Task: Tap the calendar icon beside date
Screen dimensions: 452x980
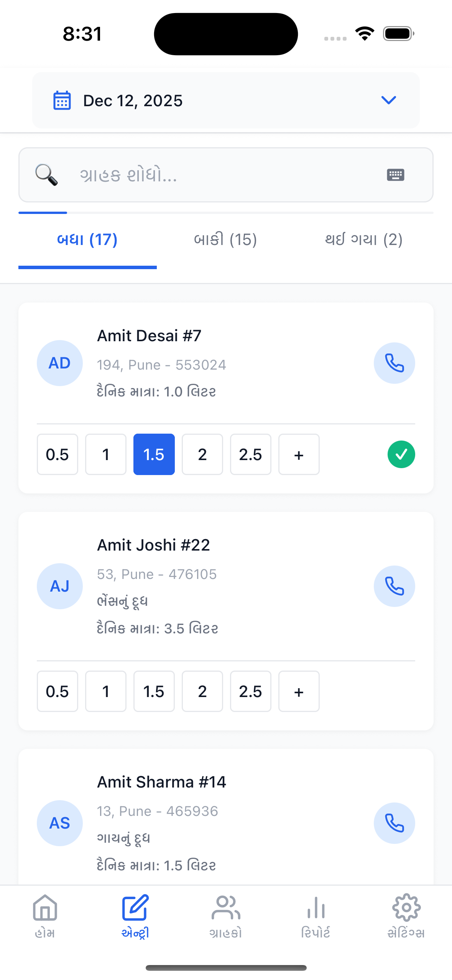Action: click(62, 100)
